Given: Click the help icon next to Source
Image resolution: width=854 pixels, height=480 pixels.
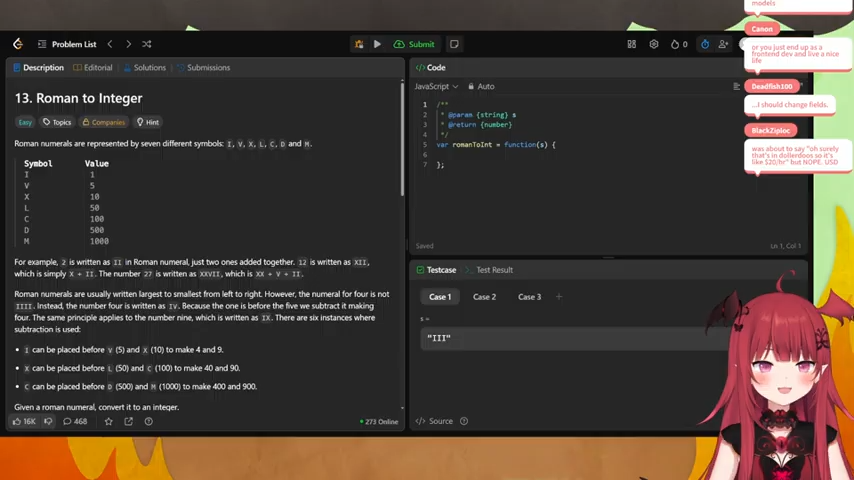Looking at the screenshot, I should click(x=464, y=421).
